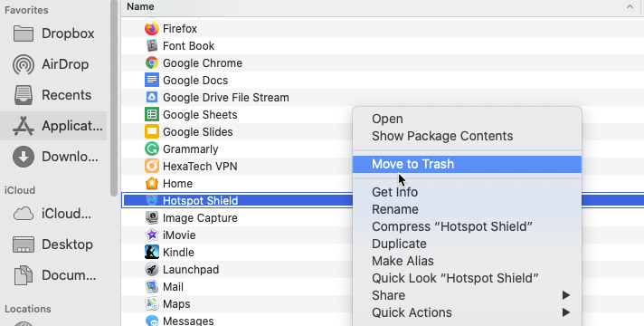Select the Grammarly name text

click(191, 149)
